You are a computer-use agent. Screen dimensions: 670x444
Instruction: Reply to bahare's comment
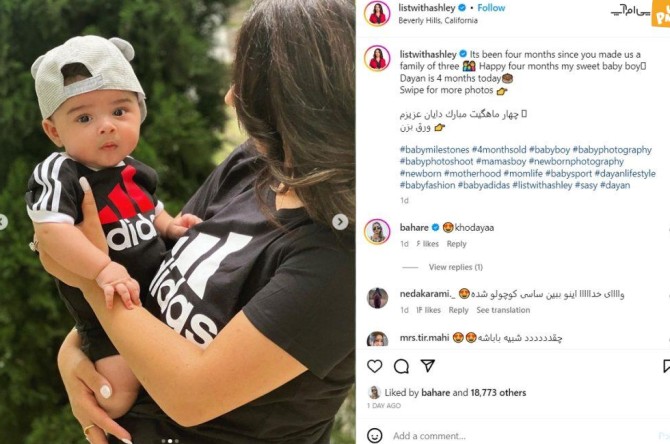point(456,244)
